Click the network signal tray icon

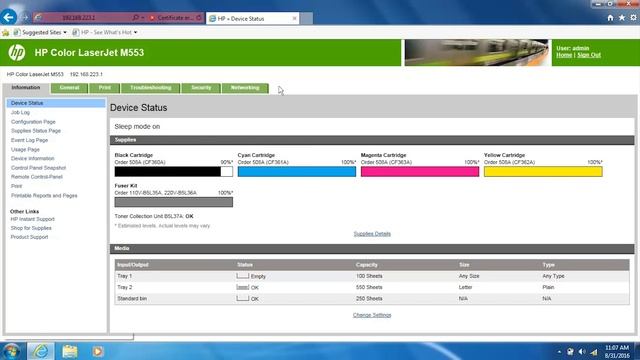click(x=594, y=352)
